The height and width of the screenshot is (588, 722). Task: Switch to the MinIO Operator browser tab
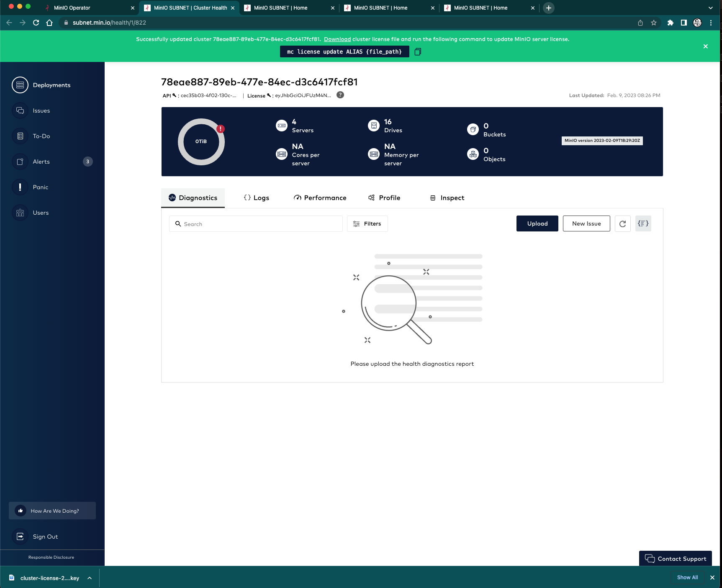89,8
